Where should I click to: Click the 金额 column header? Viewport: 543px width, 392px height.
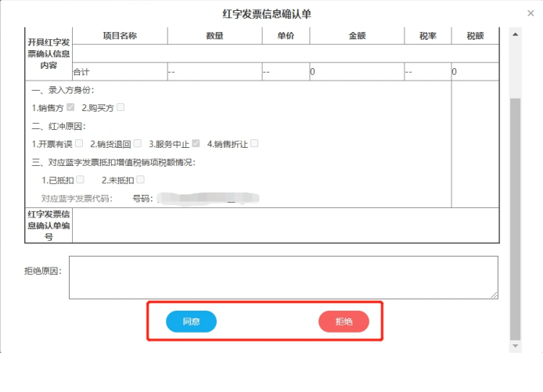[357, 36]
